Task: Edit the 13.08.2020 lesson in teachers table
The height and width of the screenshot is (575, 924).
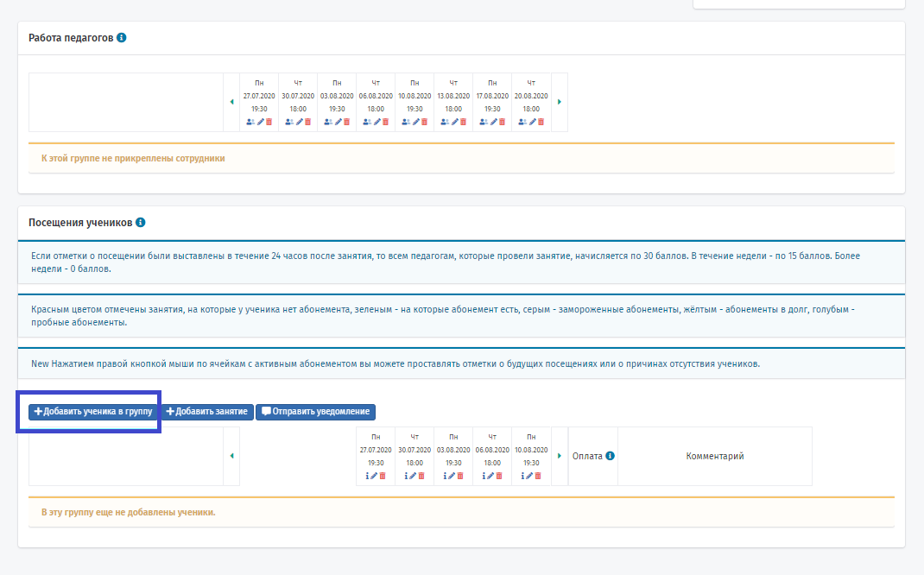Action: [x=455, y=122]
